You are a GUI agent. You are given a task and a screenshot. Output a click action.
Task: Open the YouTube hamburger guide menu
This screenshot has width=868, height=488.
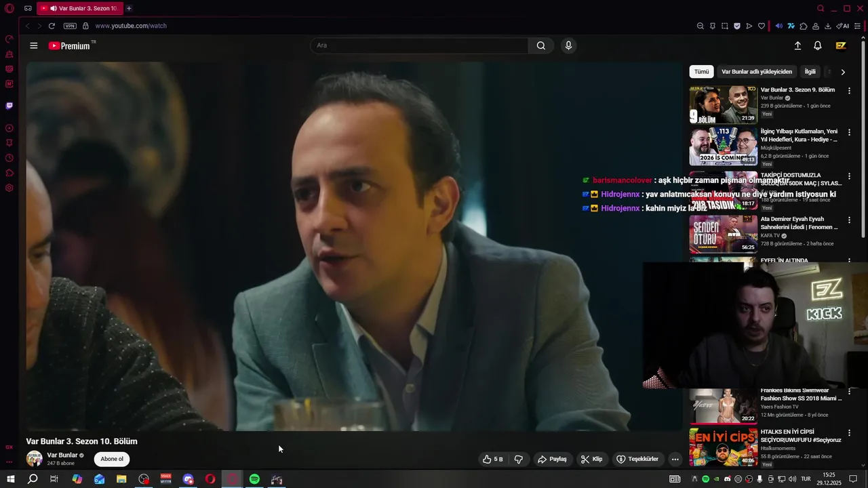34,45
